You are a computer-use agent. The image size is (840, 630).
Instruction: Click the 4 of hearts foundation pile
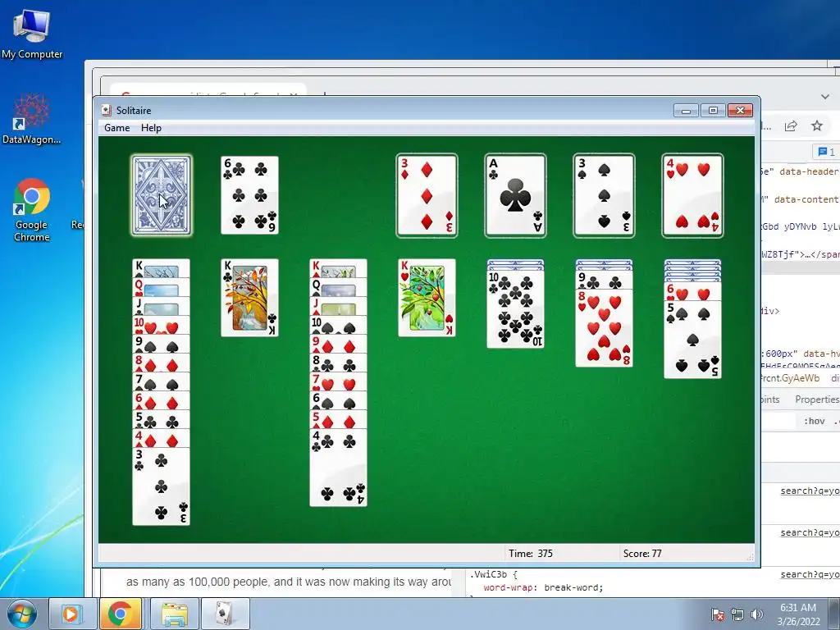coord(692,195)
